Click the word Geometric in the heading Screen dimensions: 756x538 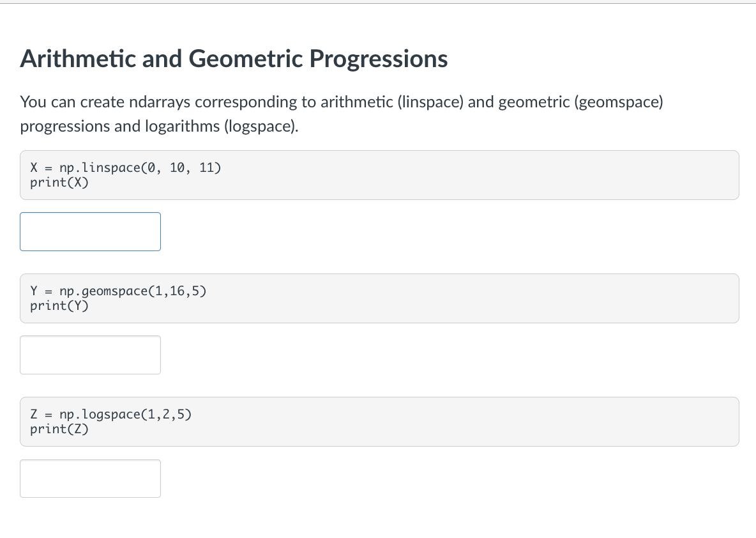tap(246, 59)
